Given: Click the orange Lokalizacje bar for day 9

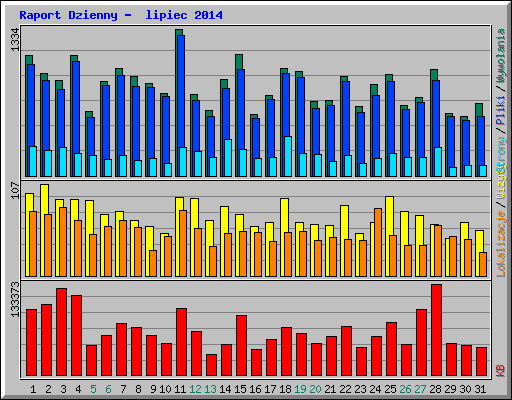Looking at the screenshot, I should 153,263.
